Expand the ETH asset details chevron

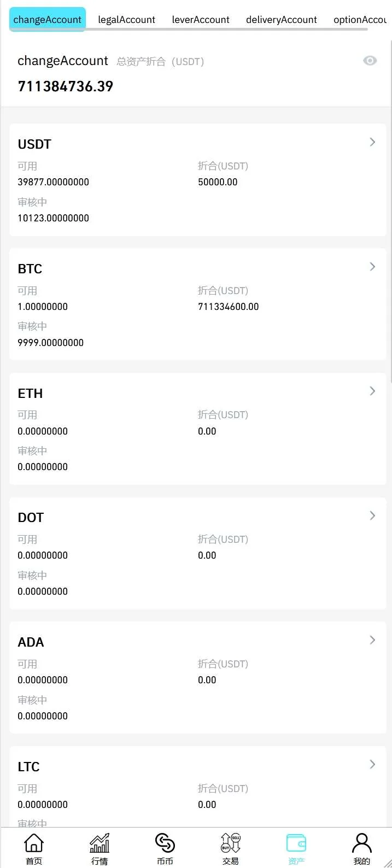click(x=372, y=391)
